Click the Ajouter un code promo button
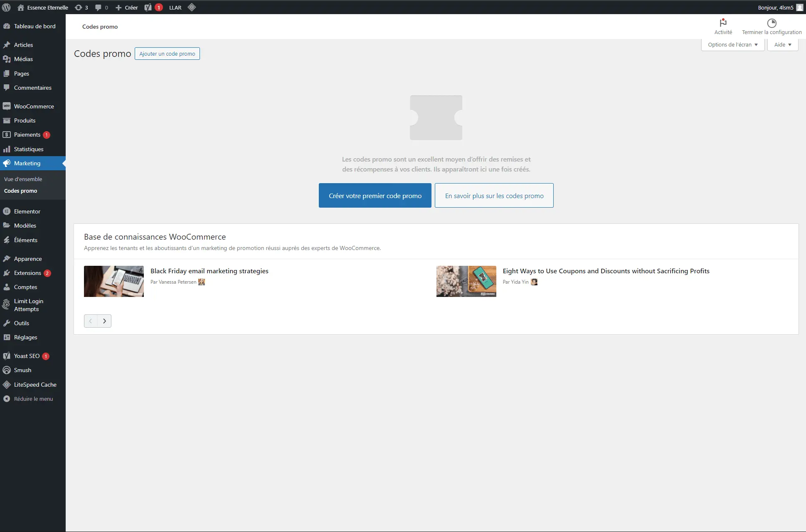 [x=167, y=54]
